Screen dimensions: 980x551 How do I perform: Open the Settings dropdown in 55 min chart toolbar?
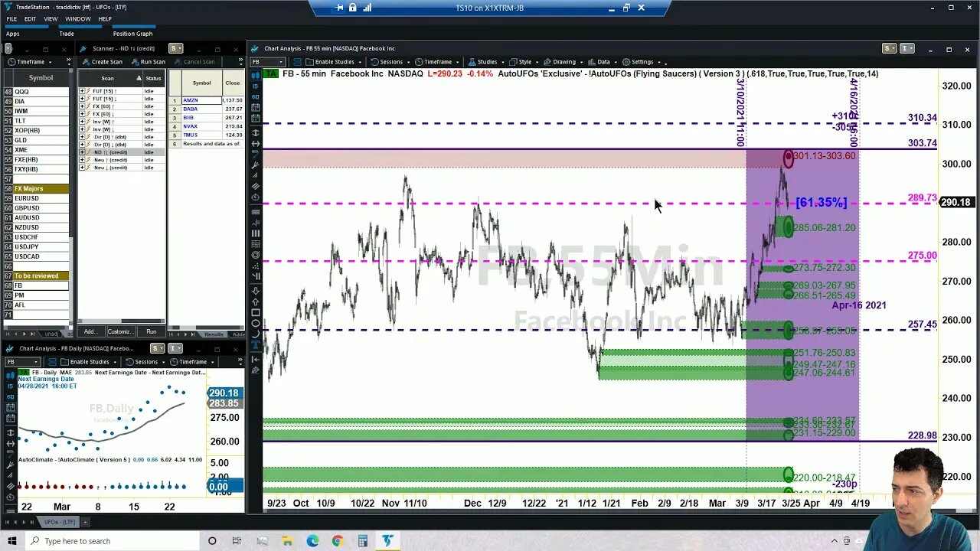pyautogui.click(x=642, y=62)
